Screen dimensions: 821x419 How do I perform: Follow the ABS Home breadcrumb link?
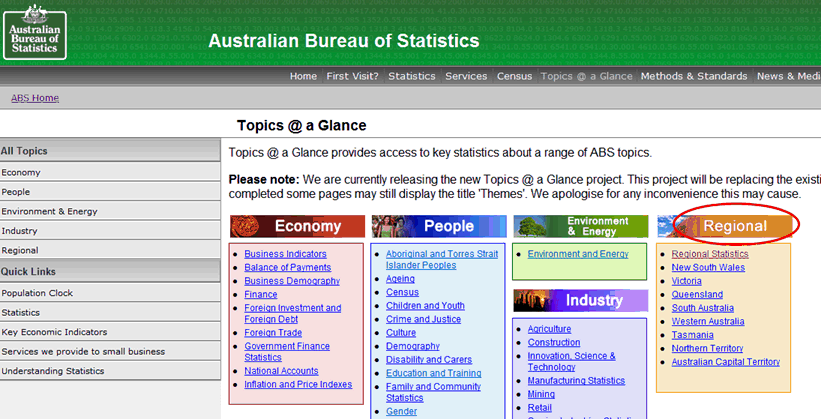point(35,98)
